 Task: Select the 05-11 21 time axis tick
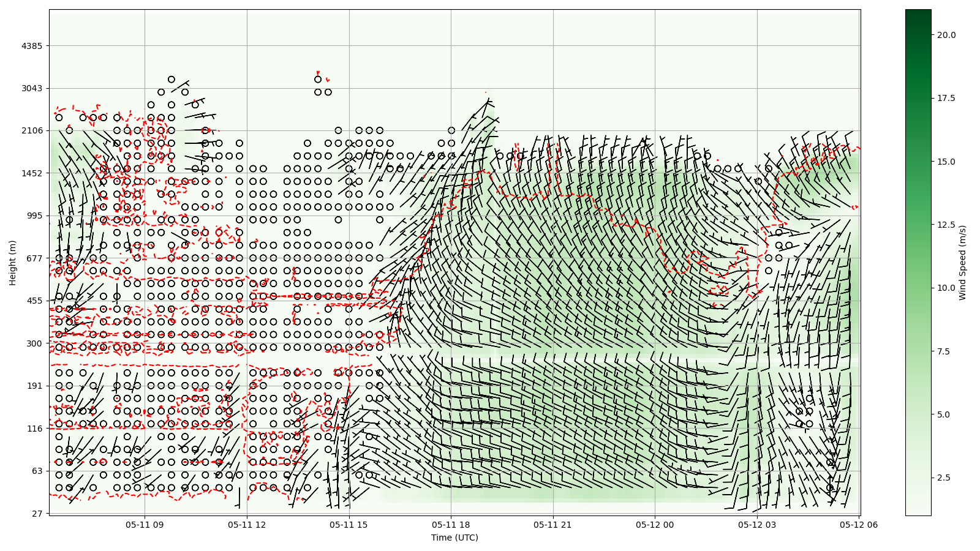[x=553, y=525]
